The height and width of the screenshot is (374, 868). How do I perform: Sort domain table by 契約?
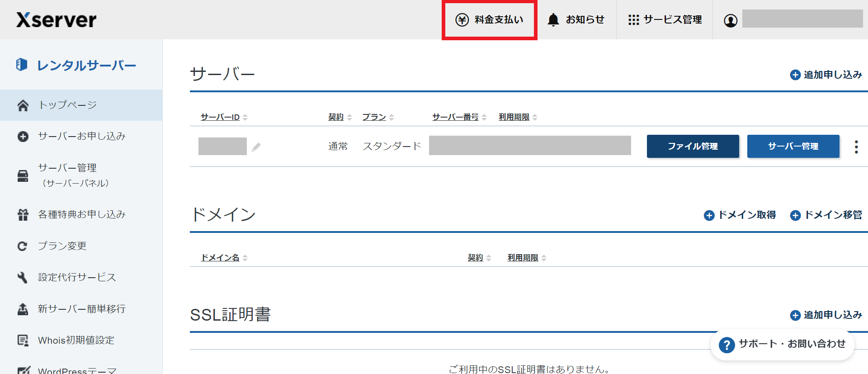(x=479, y=258)
